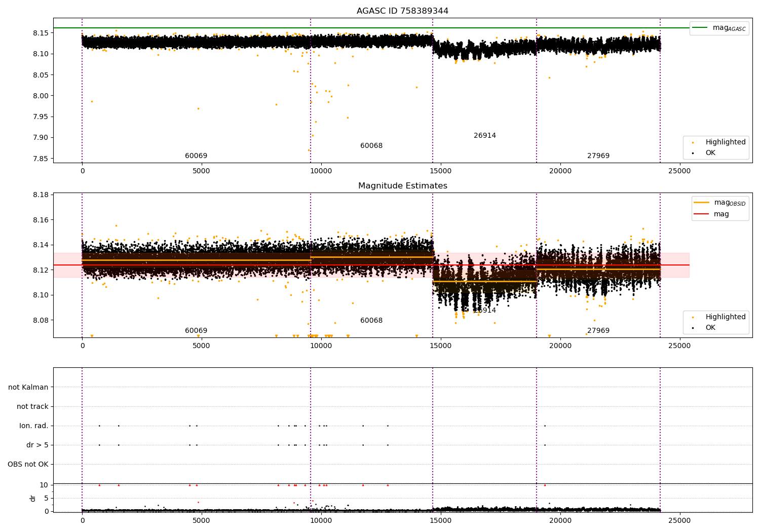This screenshot has height=532, width=760.
Task: Click the dr axis tick label 10
Action: 44,485
